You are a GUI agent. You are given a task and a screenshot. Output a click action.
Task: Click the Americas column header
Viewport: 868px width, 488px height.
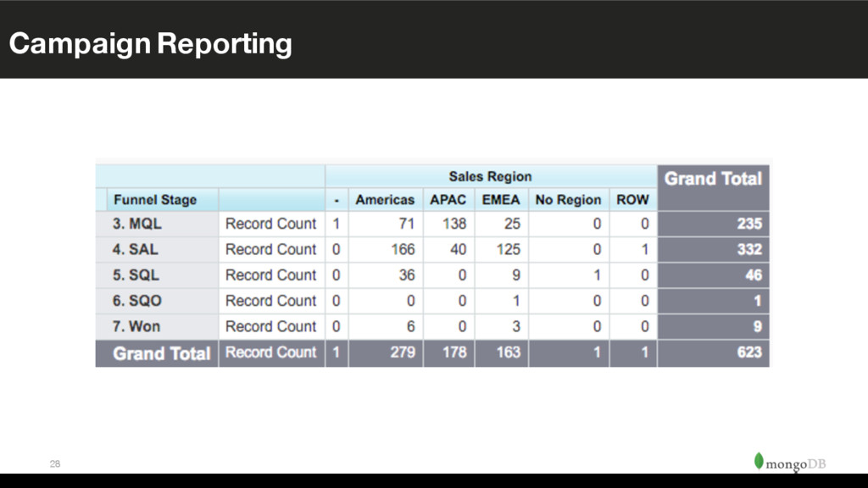[385, 200]
